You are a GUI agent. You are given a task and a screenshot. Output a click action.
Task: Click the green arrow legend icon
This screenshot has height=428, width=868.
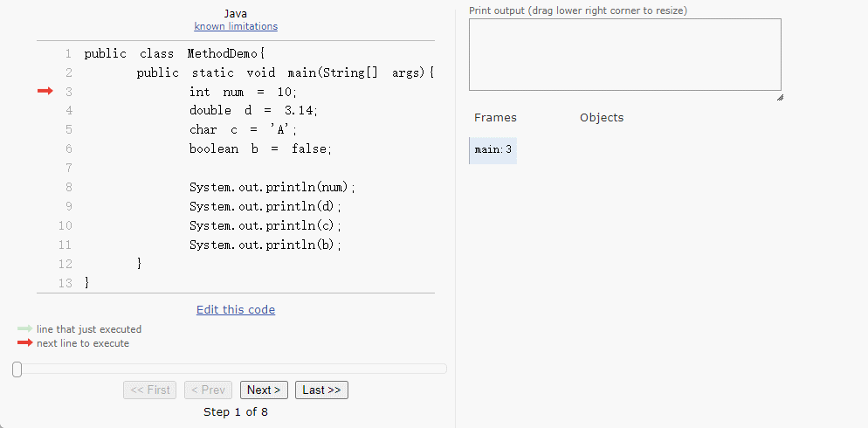click(24, 329)
